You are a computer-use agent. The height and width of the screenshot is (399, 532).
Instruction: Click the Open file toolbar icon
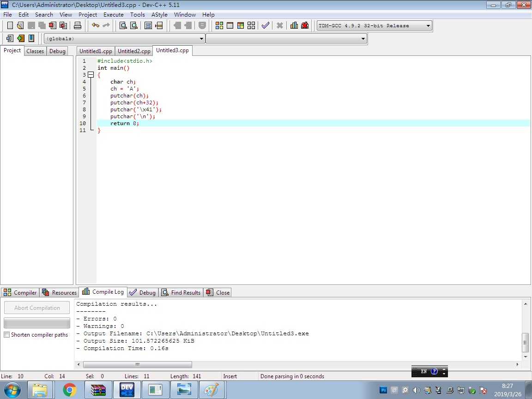coord(20,25)
